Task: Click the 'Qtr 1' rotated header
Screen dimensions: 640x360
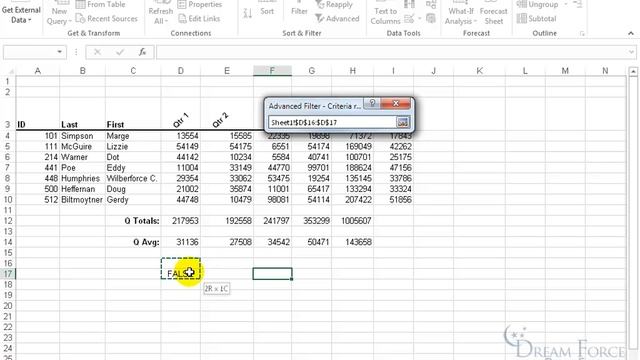Action: coord(181,120)
